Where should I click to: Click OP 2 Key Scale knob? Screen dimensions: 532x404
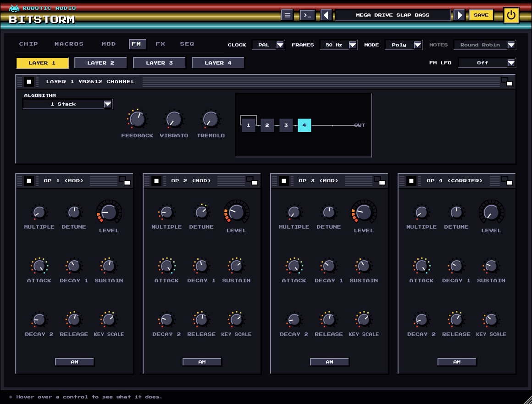[236, 320]
